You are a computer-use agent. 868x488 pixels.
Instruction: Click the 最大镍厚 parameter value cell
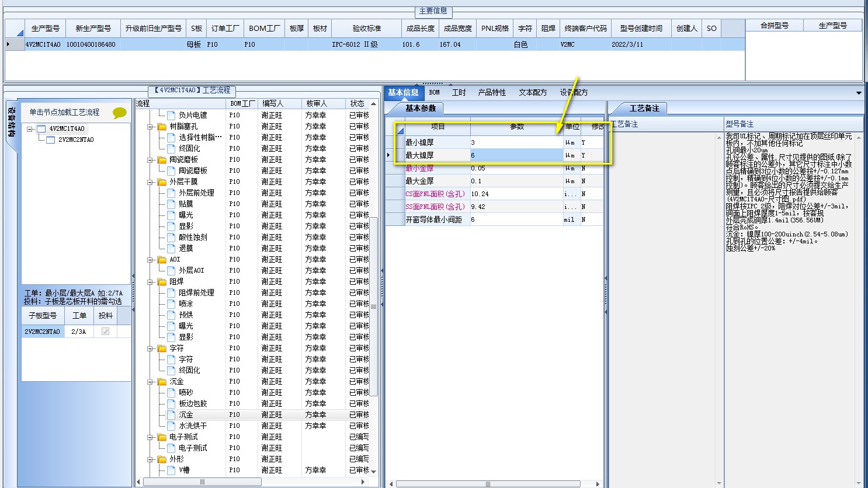pyautogui.click(x=516, y=155)
